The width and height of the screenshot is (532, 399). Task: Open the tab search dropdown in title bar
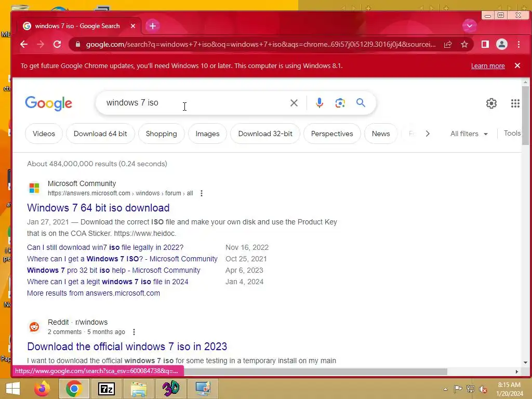470,26
